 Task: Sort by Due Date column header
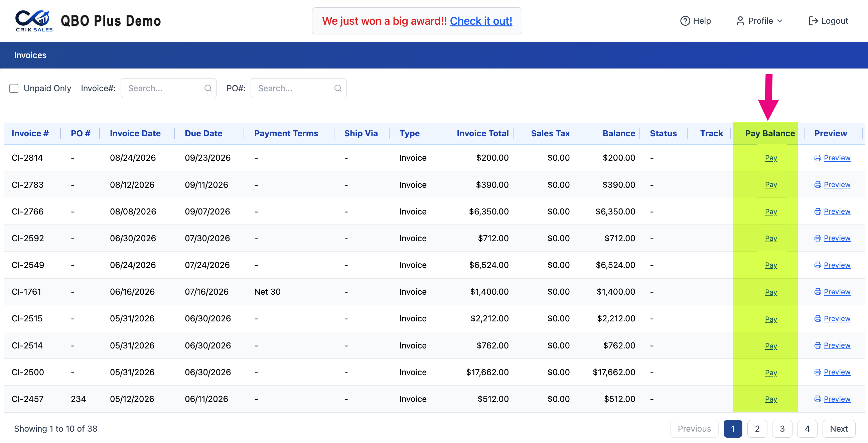click(203, 133)
